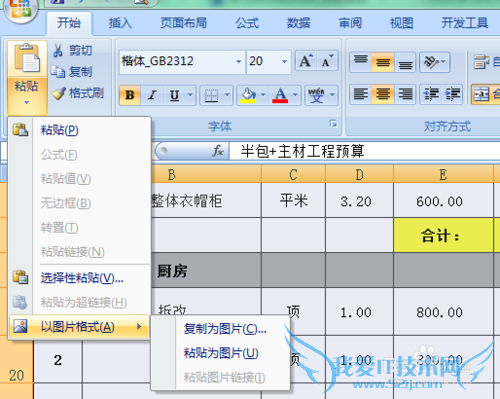Open the font name dropdown 楷体_GB2312
This screenshot has width=500, height=399.
click(238, 62)
